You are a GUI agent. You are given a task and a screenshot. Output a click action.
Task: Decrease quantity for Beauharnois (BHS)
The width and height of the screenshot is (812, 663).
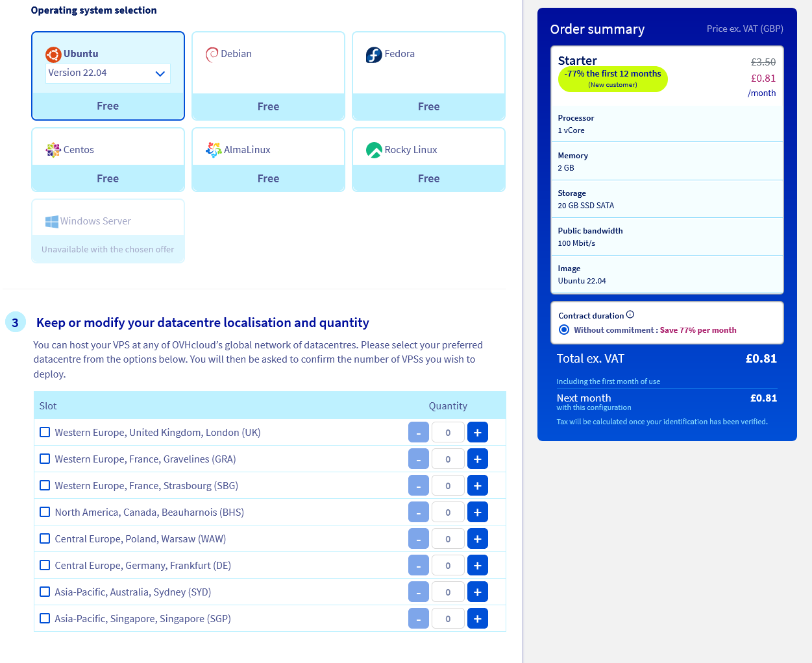coord(418,512)
